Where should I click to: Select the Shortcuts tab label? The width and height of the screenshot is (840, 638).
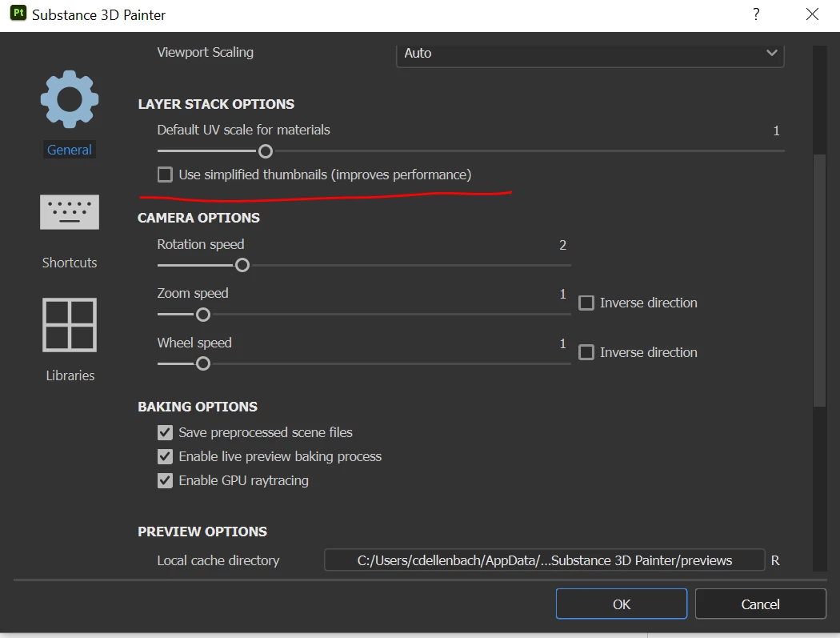point(70,263)
